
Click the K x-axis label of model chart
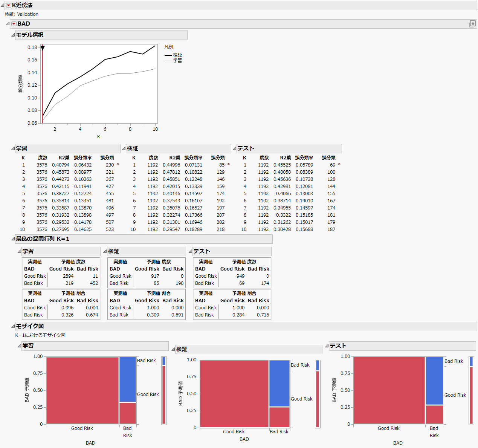[x=99, y=137]
